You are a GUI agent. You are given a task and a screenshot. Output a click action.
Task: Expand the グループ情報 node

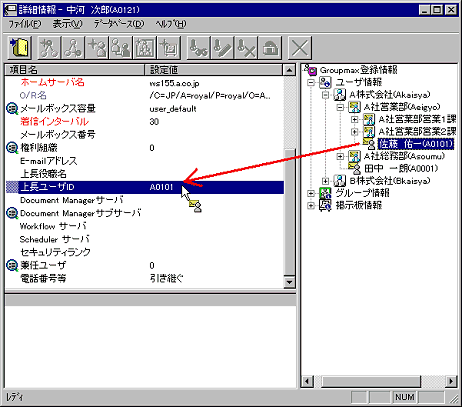point(311,193)
